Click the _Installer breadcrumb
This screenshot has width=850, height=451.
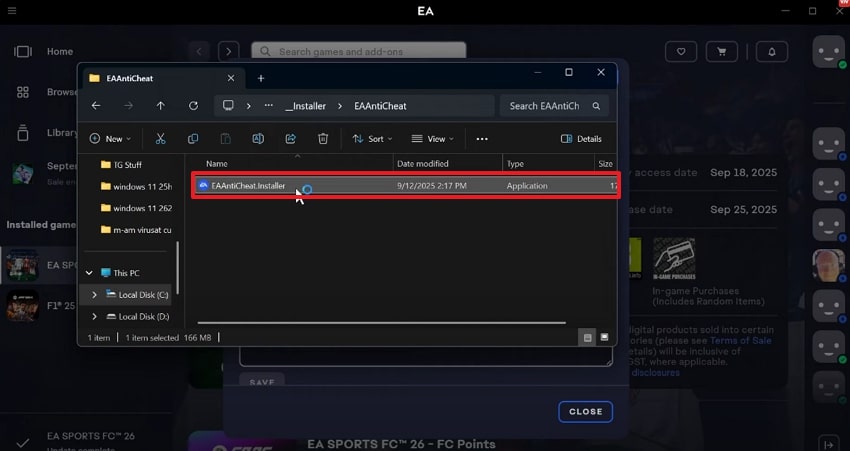click(305, 106)
